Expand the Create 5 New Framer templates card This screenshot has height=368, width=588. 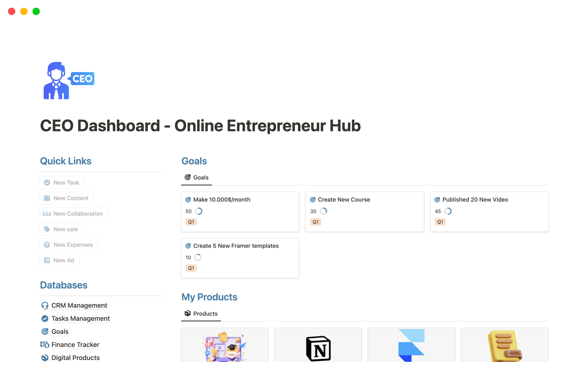click(236, 245)
